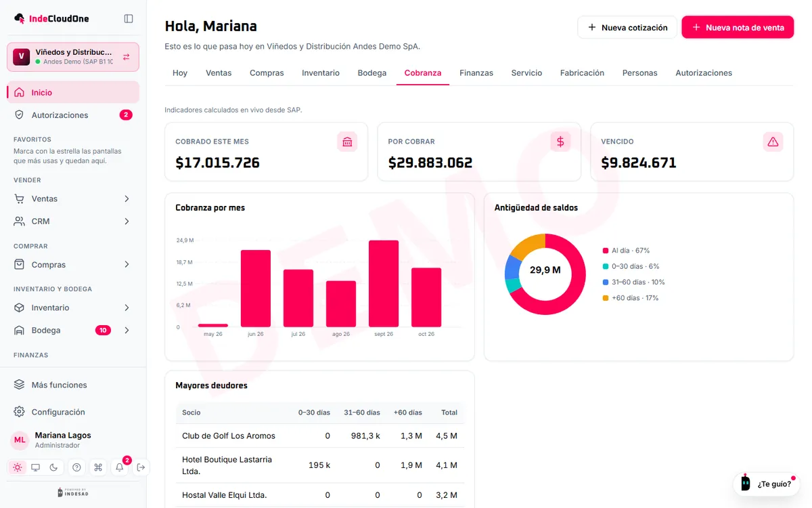
Task: Click Nueva cotización button
Action: tap(627, 27)
